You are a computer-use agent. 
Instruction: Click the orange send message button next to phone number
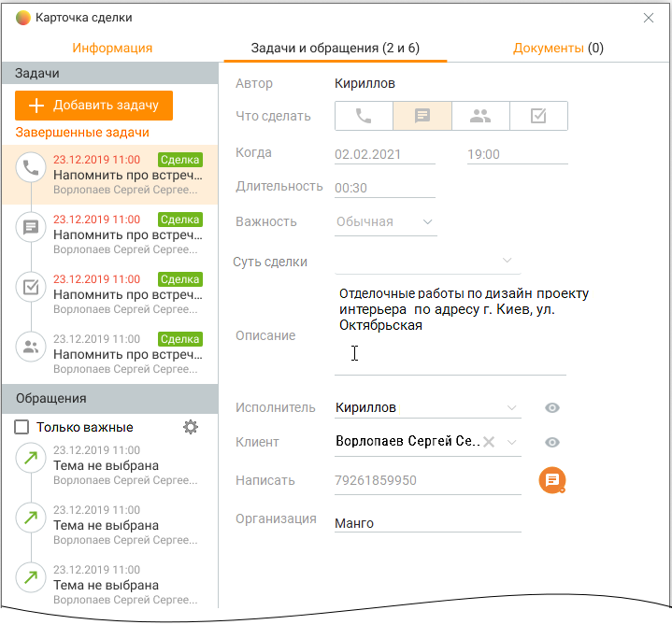pyautogui.click(x=552, y=480)
